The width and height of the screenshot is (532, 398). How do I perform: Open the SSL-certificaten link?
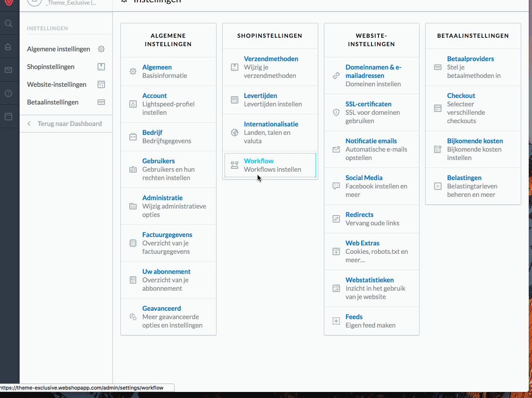coord(368,104)
